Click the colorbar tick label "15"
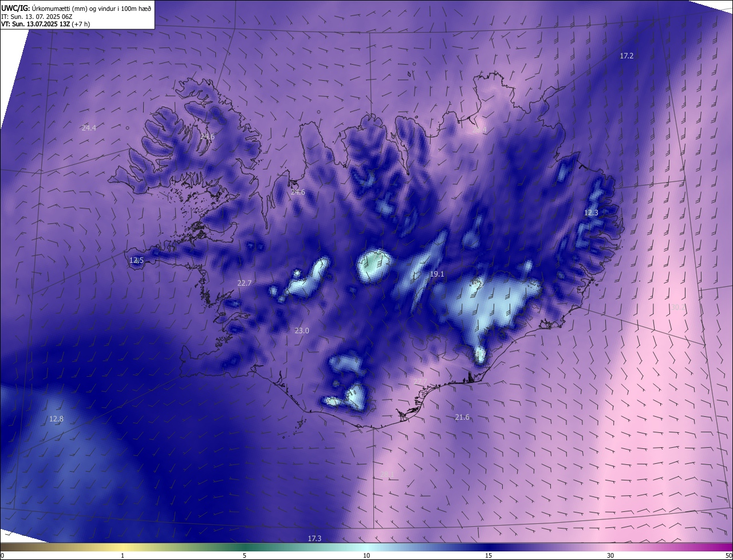The height and width of the screenshot is (560, 733). click(x=488, y=555)
